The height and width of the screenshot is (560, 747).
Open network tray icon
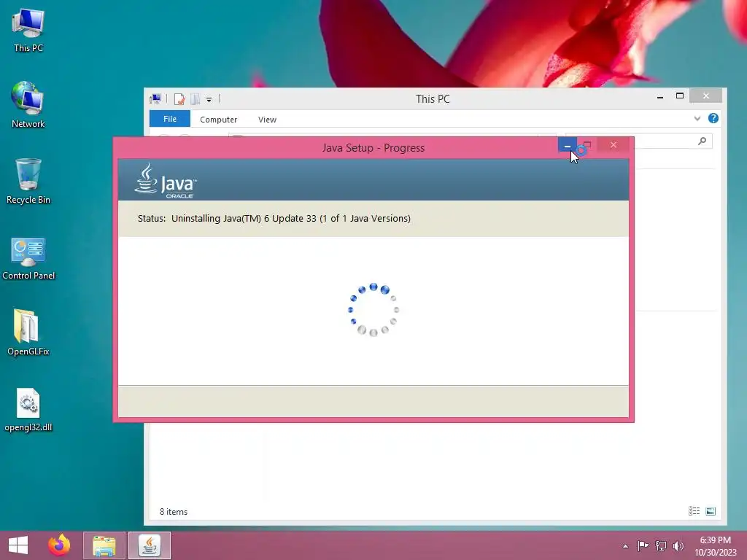[x=661, y=545]
